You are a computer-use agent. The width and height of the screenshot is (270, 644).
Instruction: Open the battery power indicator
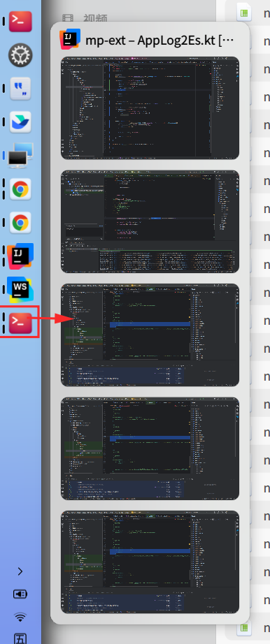tap(20, 594)
